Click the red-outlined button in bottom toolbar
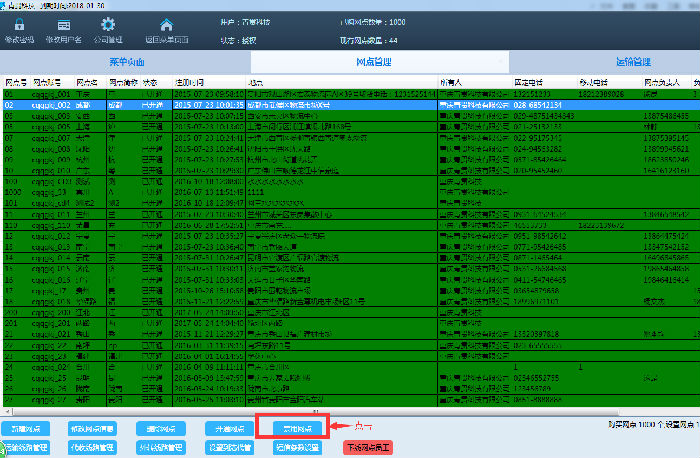 coord(293,428)
